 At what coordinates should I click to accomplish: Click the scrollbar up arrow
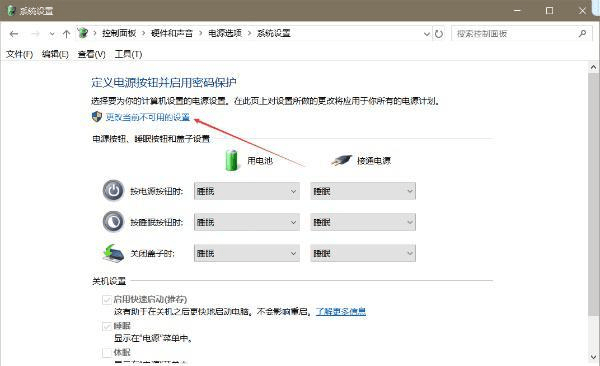(593, 67)
